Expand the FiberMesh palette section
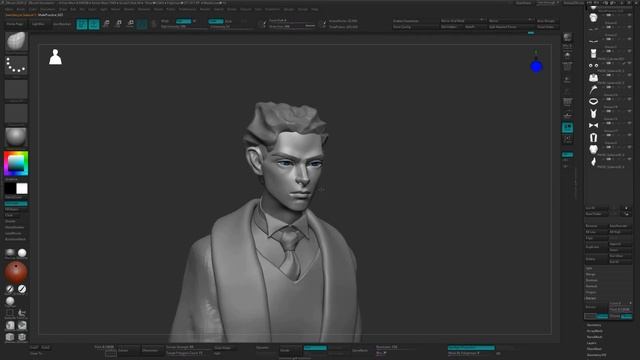This screenshot has width=640, height=360. click(594, 349)
